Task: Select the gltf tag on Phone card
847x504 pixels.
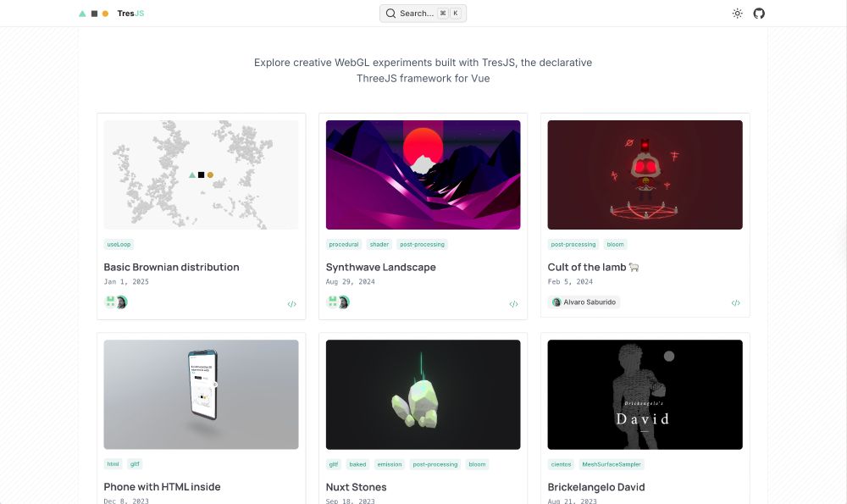Action: click(x=135, y=464)
